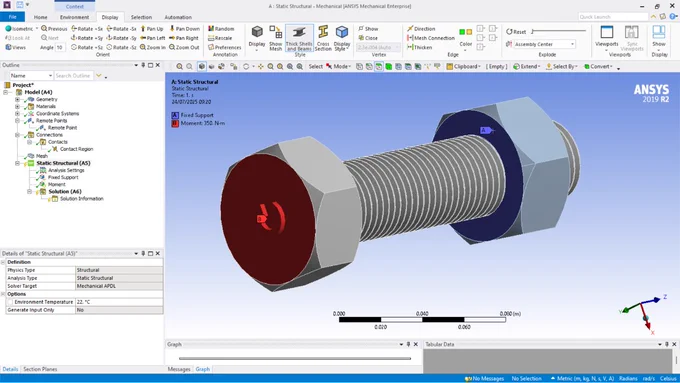Screen dimensions: 680x383
Task: Click the Quick Launch search field
Action: (613, 17)
